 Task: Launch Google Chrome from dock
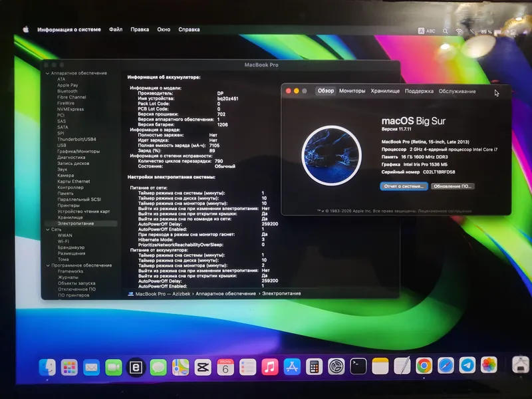pos(424,365)
